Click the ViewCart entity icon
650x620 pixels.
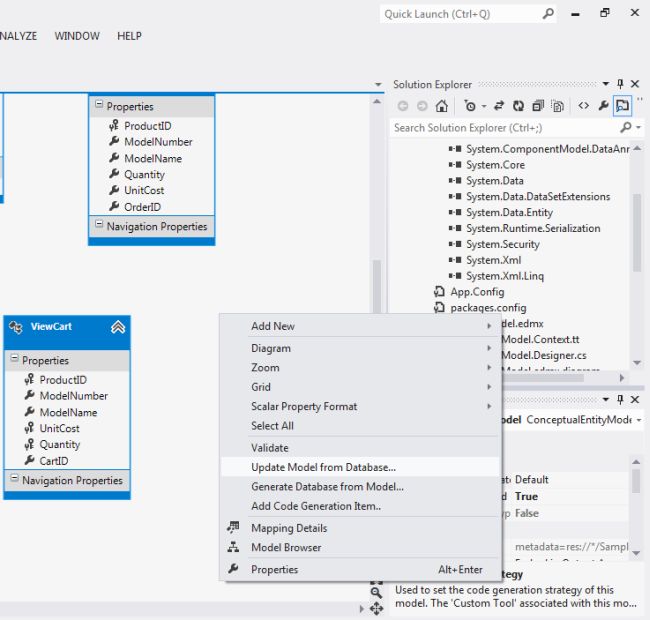[x=16, y=327]
